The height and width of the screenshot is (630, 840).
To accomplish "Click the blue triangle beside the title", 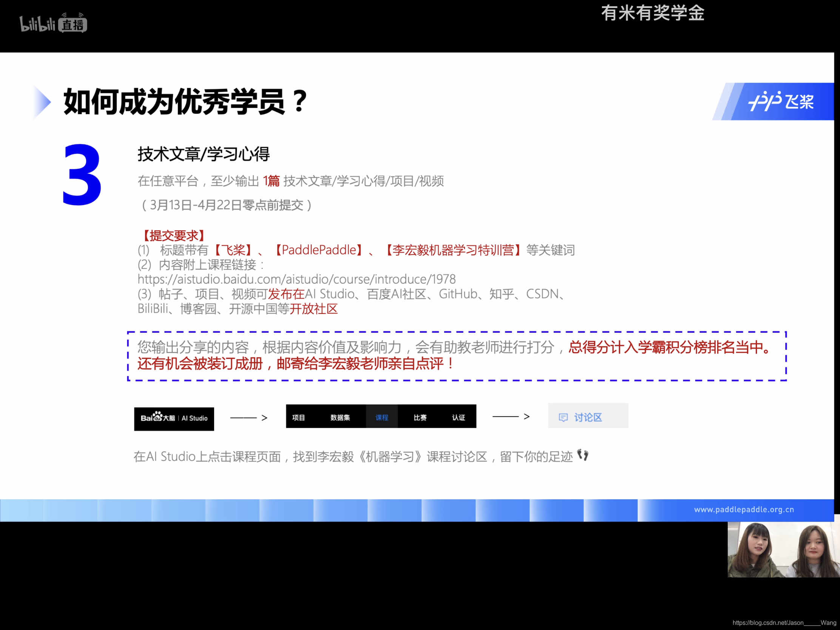I will coord(42,102).
